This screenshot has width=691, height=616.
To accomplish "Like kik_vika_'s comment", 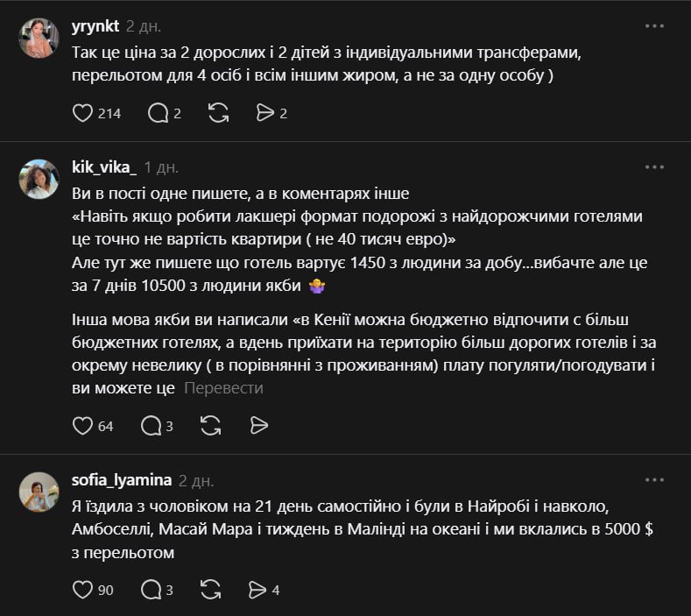I will pyautogui.click(x=82, y=426).
